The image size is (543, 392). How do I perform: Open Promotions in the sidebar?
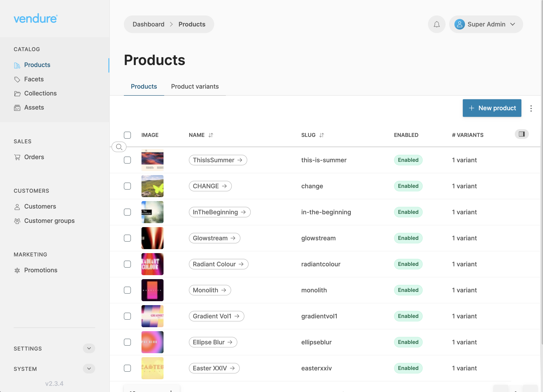(x=41, y=271)
